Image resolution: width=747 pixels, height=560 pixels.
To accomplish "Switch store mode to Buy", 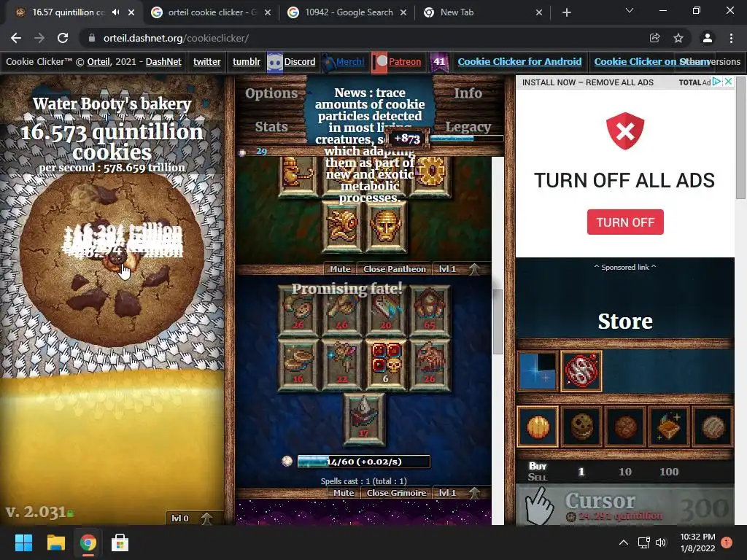I will (538, 466).
